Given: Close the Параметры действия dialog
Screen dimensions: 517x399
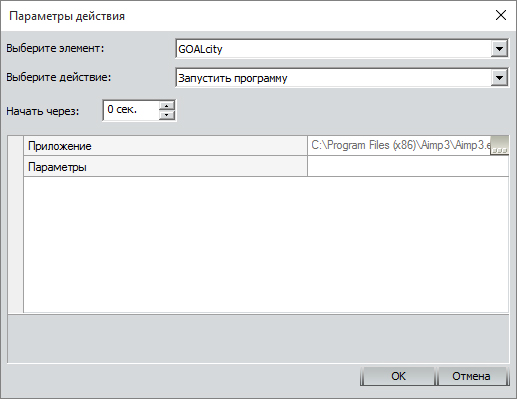Looking at the screenshot, I should pos(501,15).
